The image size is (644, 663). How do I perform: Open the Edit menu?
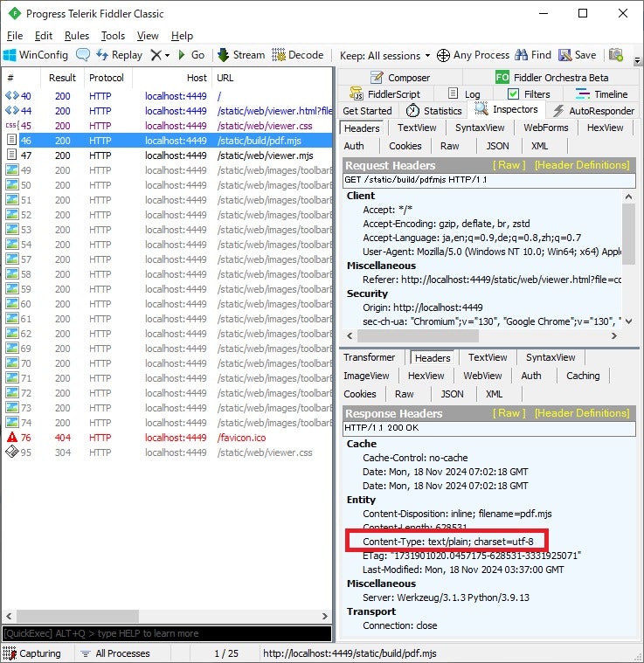coord(44,36)
